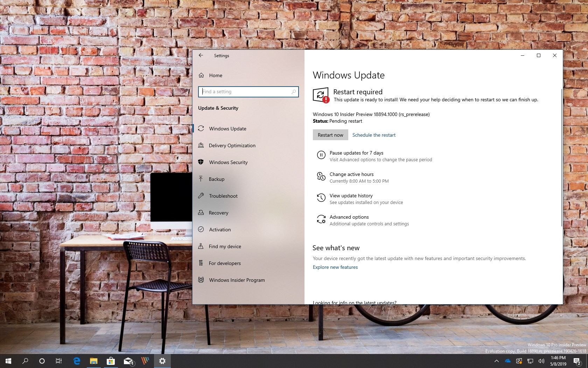Open the Windows Start menu

click(x=8, y=361)
